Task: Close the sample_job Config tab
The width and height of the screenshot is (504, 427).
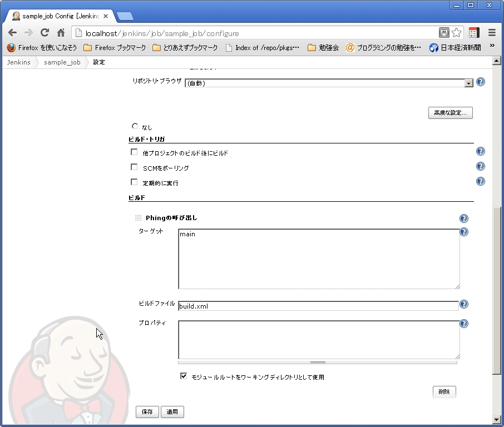Action: pos(106,16)
